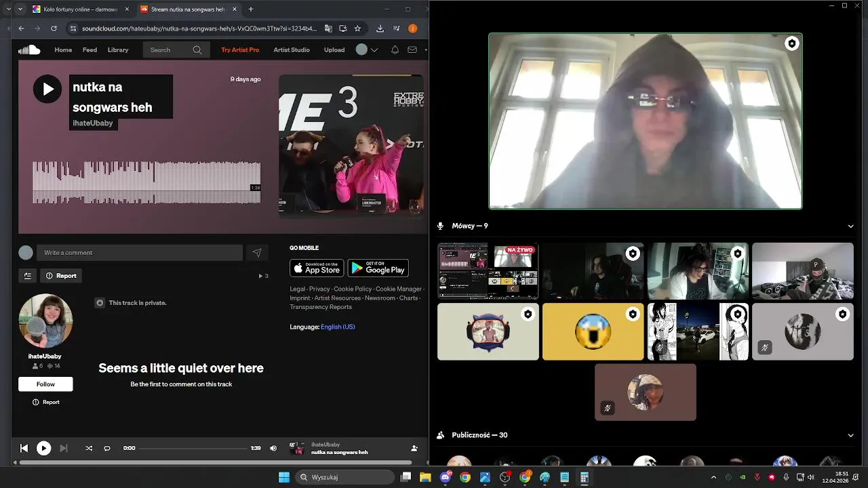Translate this page icon in address bar
Image resolution: width=868 pixels, height=488 pixels.
(x=328, y=28)
